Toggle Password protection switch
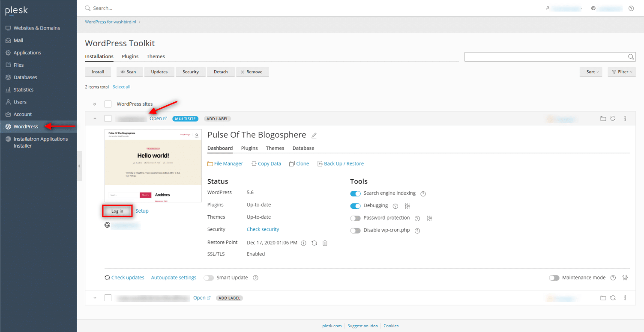Image resolution: width=644 pixels, height=332 pixels. click(x=355, y=218)
